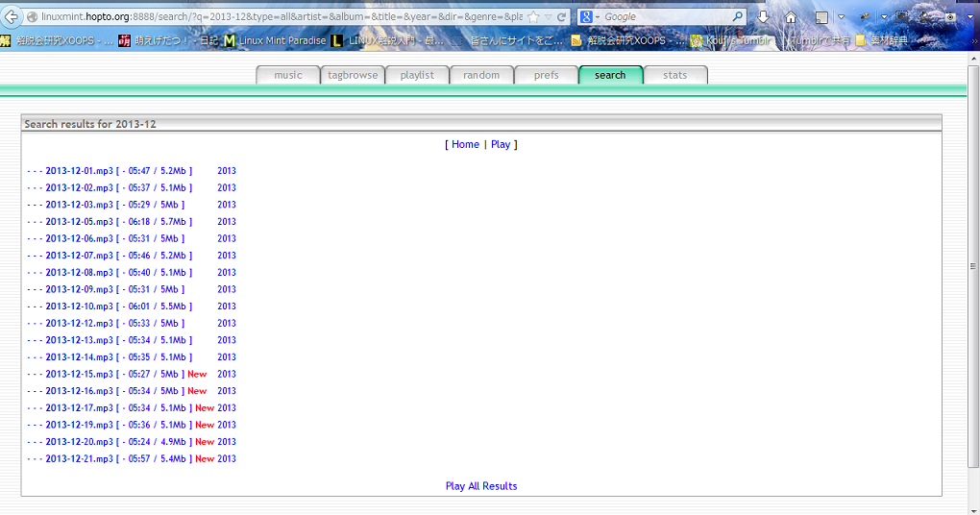Open 2013-12-10.mp3 file link
The image size is (980, 515).
[80, 307]
